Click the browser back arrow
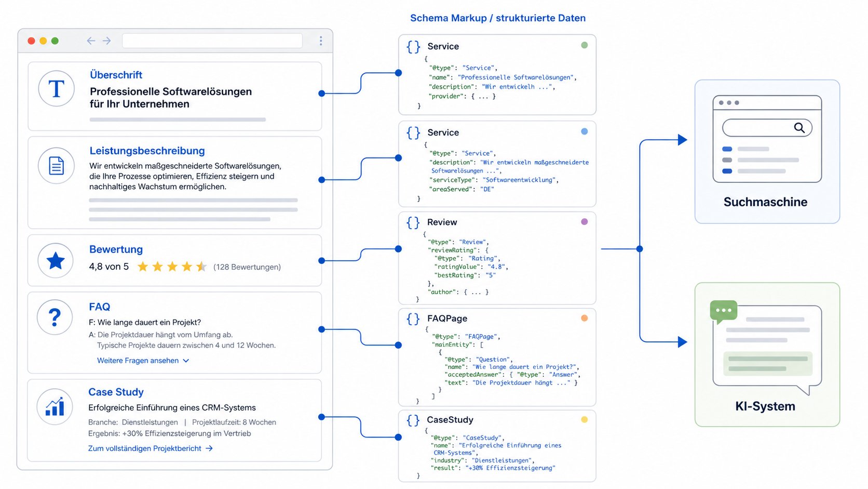 coord(91,41)
